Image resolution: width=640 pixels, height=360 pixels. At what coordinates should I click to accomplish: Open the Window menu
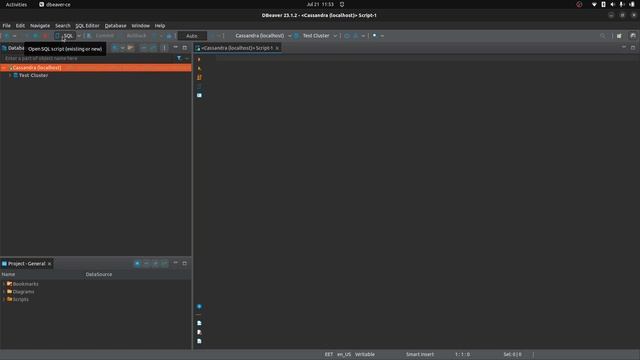click(x=140, y=26)
